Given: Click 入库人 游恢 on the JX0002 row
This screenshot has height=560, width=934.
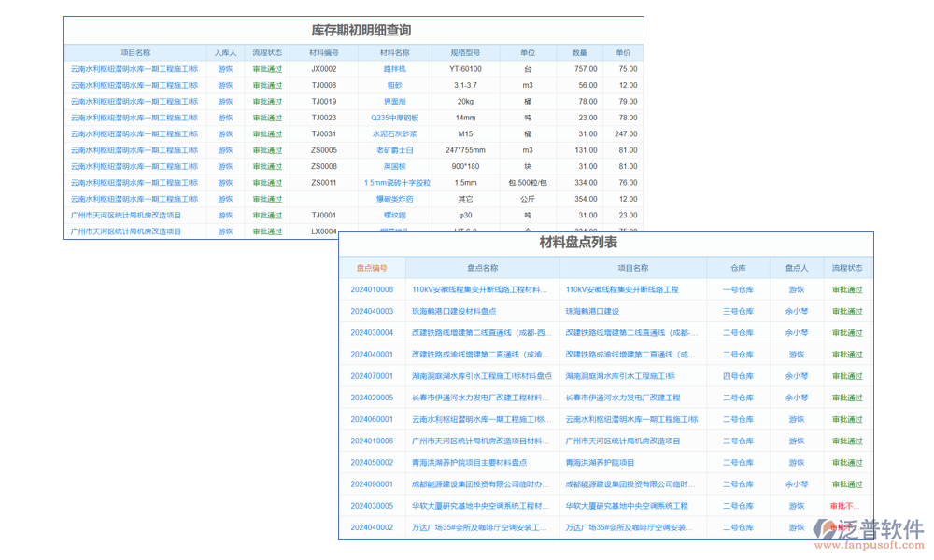Looking at the screenshot, I should 224,69.
